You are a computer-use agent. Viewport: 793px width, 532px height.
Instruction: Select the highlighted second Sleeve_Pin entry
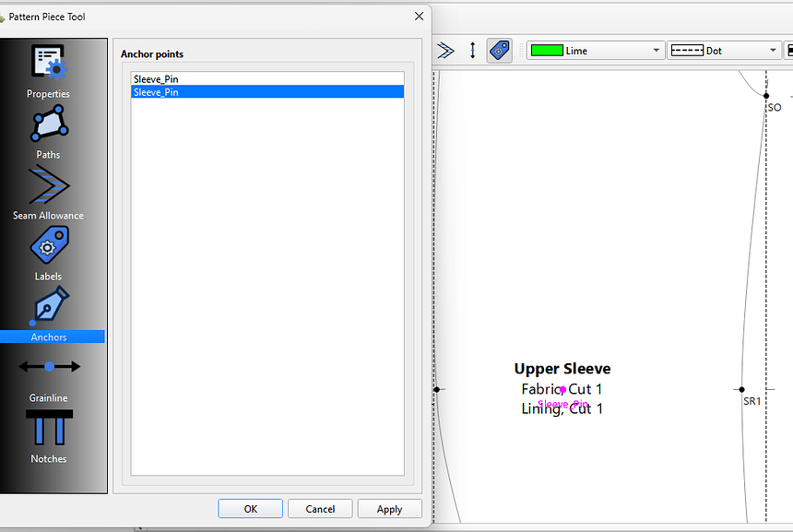[267, 92]
